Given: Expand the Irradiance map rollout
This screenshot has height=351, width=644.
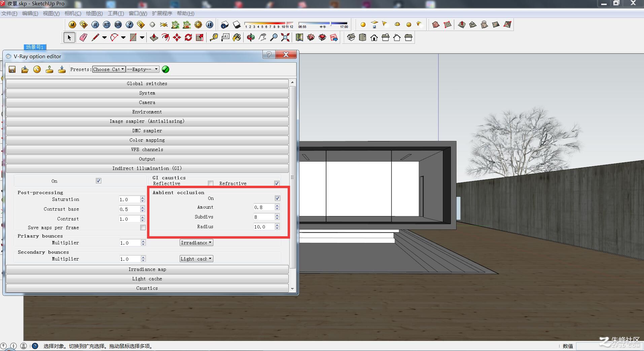Looking at the screenshot, I should [147, 269].
